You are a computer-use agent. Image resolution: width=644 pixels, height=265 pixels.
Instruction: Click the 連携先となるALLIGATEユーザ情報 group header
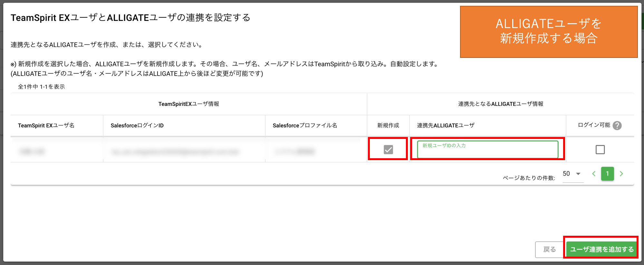click(x=501, y=104)
